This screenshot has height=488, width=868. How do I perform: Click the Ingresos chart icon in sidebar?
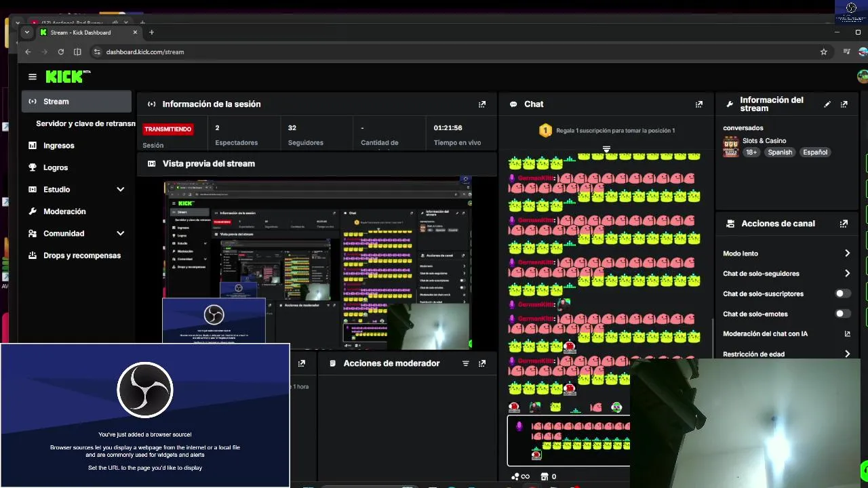(32, 145)
